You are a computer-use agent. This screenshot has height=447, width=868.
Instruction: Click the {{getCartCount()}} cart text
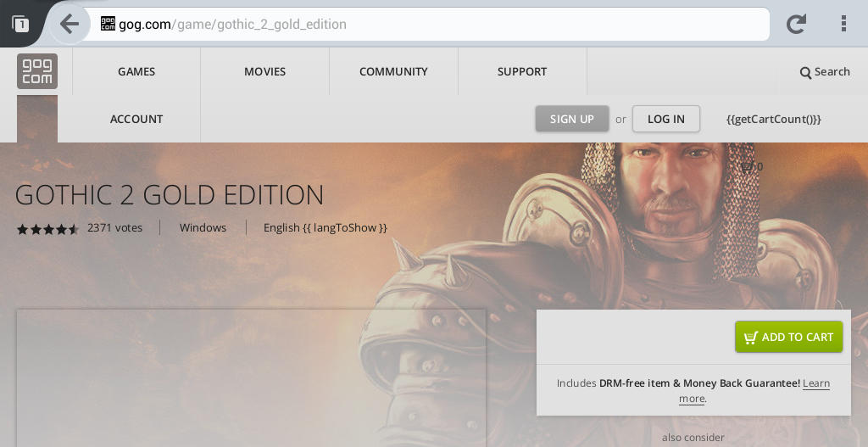(x=773, y=119)
